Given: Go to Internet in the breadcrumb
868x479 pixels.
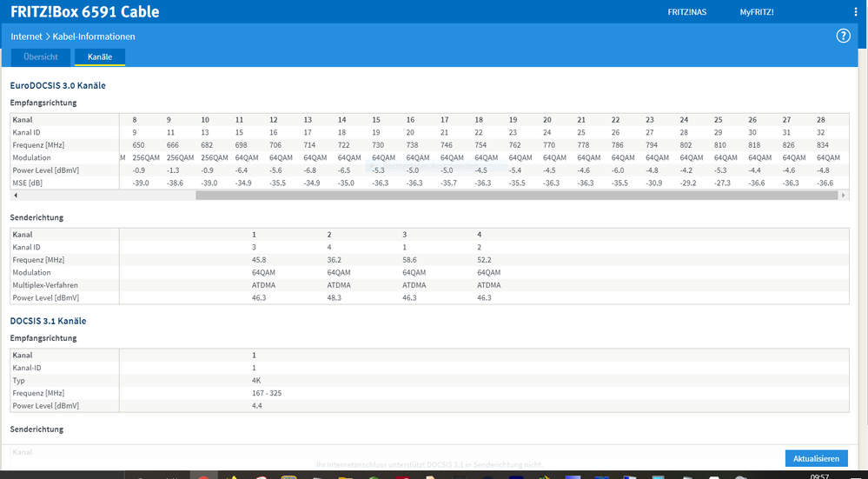Looking at the screenshot, I should pos(27,37).
